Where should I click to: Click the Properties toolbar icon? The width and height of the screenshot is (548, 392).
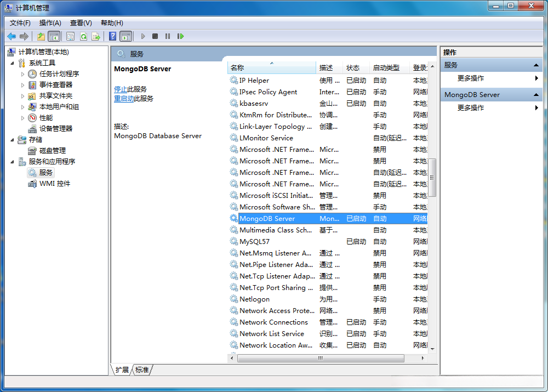click(x=70, y=36)
